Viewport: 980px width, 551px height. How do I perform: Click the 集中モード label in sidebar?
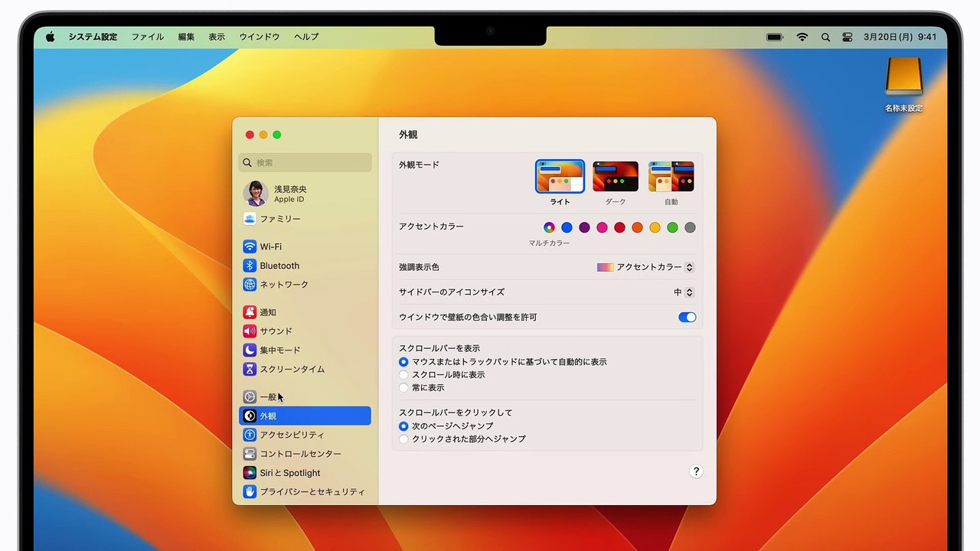pos(280,350)
